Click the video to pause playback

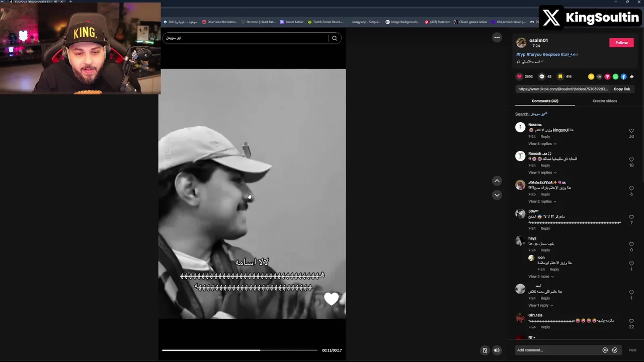pos(252,194)
